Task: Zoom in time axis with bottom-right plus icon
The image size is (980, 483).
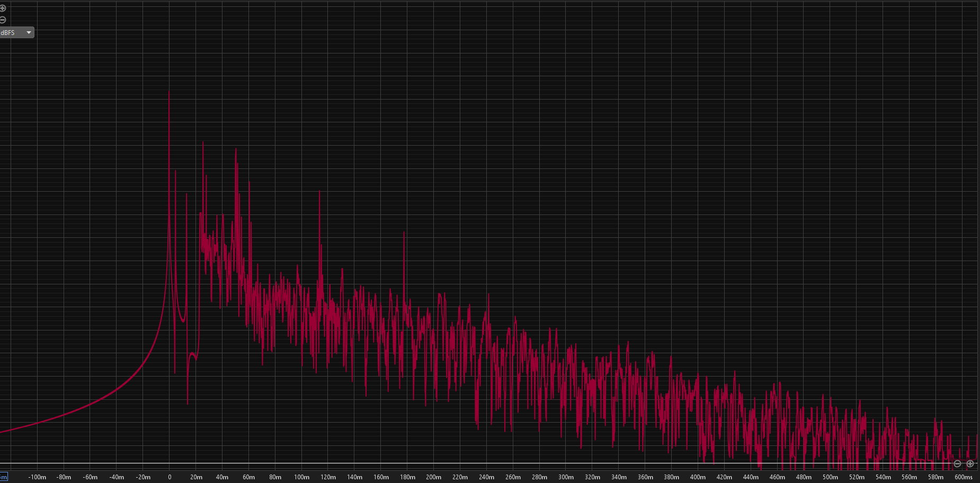Action: tap(970, 463)
